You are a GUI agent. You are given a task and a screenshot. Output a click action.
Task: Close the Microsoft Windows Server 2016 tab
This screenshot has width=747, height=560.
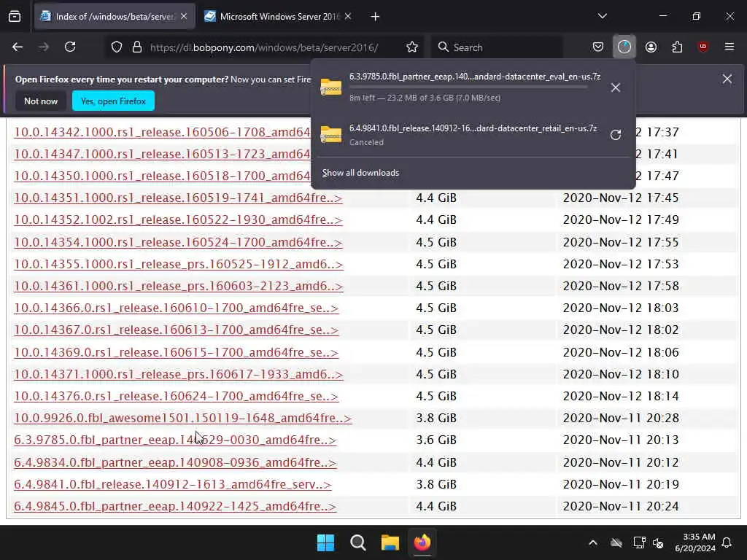coord(348,16)
